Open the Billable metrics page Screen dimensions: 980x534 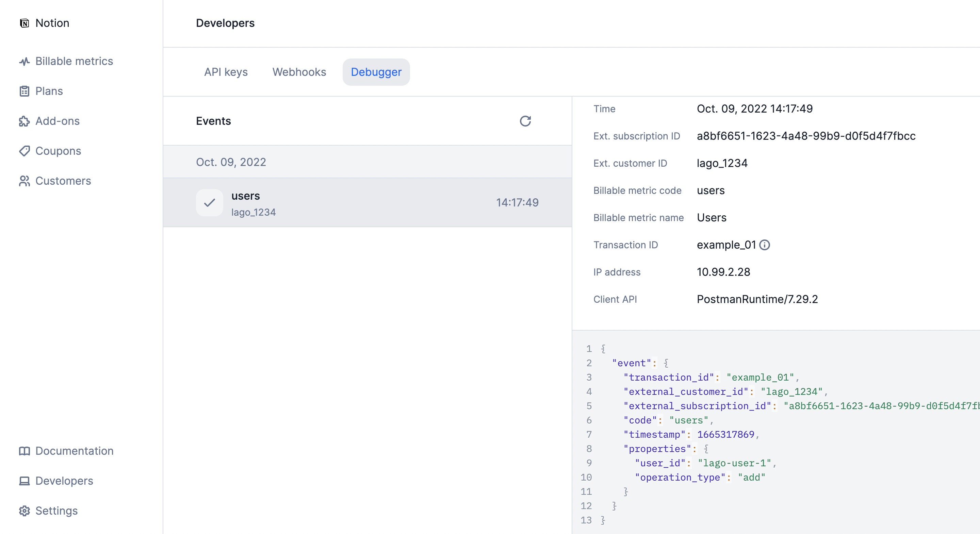pos(74,61)
